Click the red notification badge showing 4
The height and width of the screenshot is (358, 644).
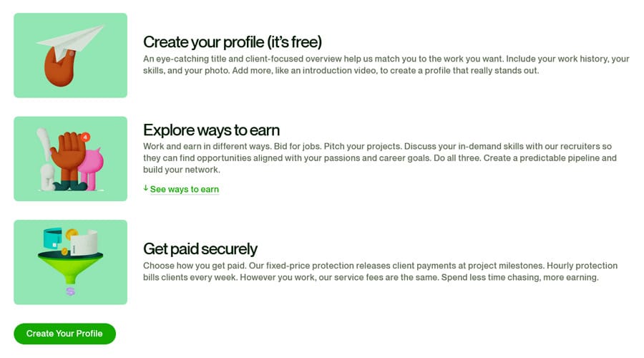(86, 136)
